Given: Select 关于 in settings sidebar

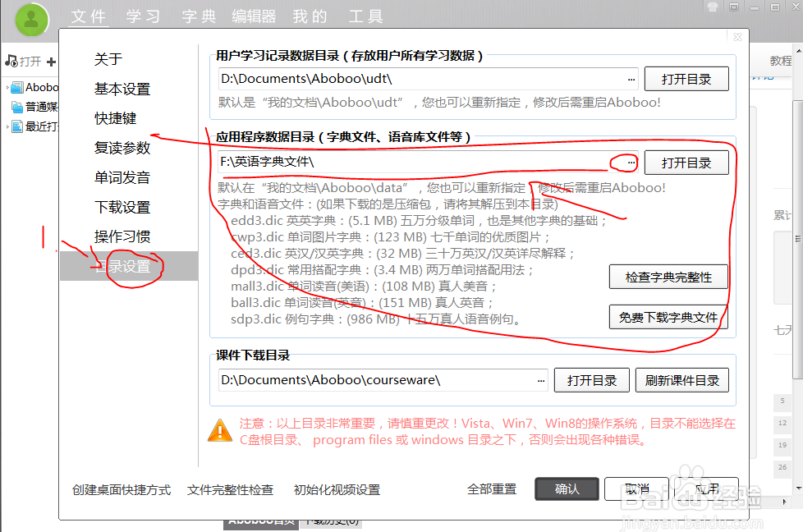Looking at the screenshot, I should [108, 59].
